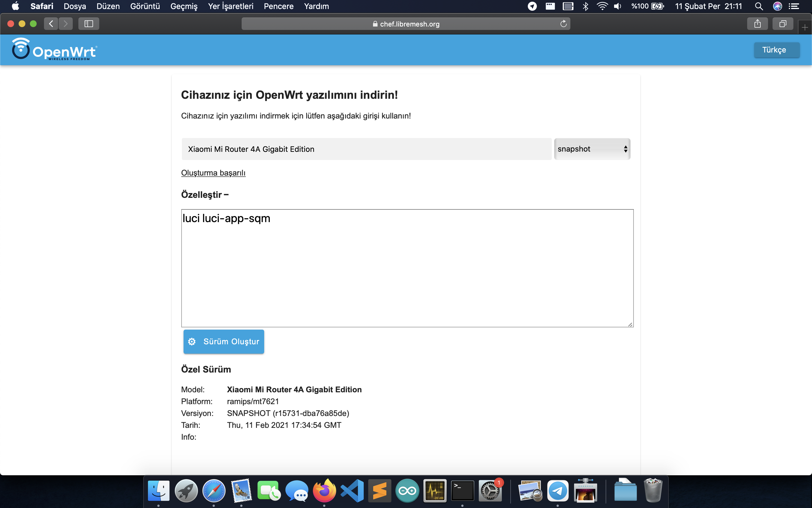Click the build date Thu, 11 Feb 2021
This screenshot has width=812, height=508.
284,425
